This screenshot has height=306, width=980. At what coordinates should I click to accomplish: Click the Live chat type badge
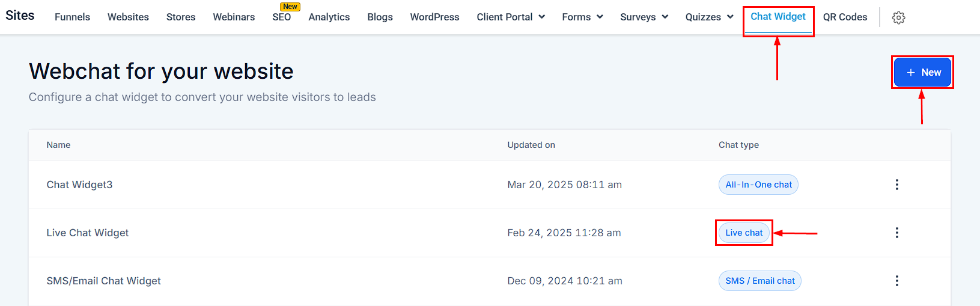pyautogui.click(x=744, y=233)
